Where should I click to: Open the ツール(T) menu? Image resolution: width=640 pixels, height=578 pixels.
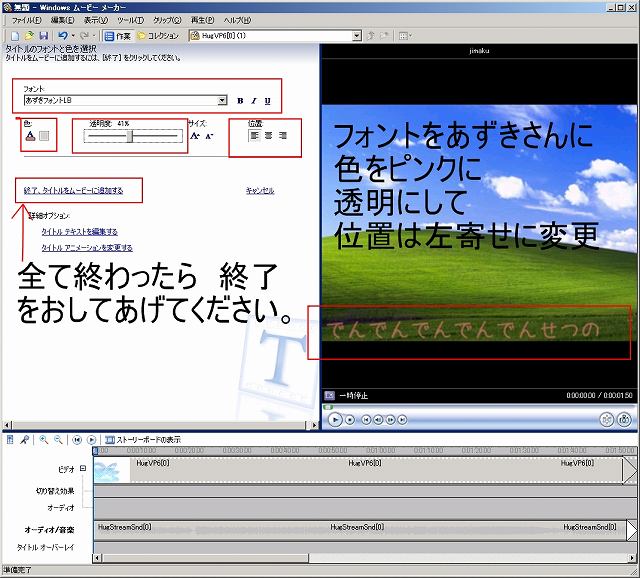[131, 20]
